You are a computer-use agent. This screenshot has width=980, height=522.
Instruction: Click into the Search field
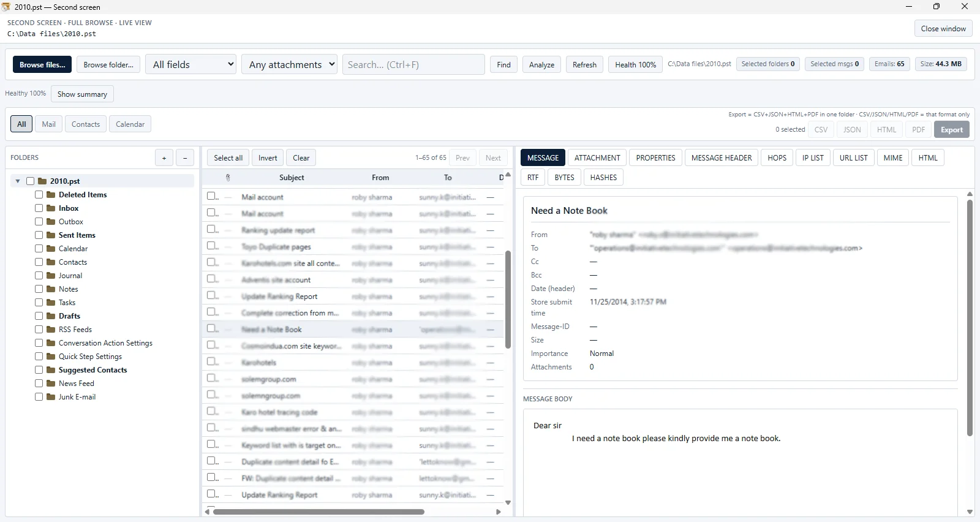pos(413,64)
